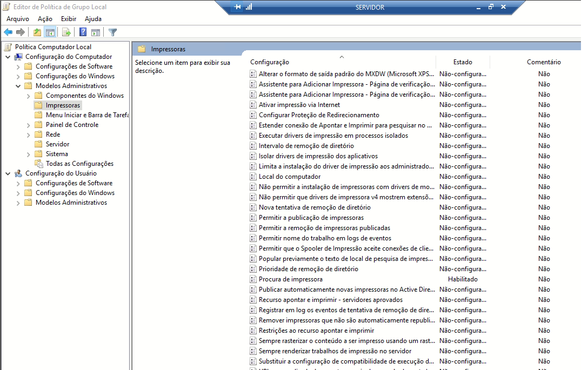This screenshot has height=370, width=588.
Task: Open the Ajuda menu
Action: (93, 19)
